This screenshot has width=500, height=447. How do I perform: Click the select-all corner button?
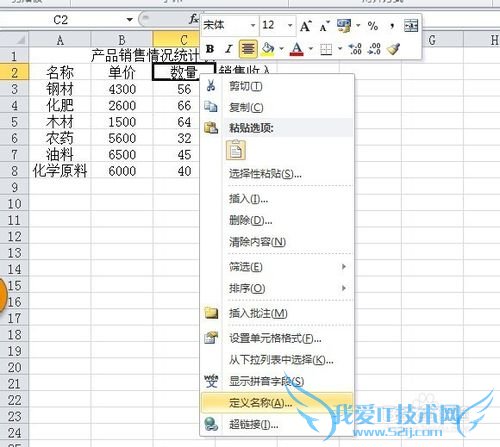tap(14, 40)
